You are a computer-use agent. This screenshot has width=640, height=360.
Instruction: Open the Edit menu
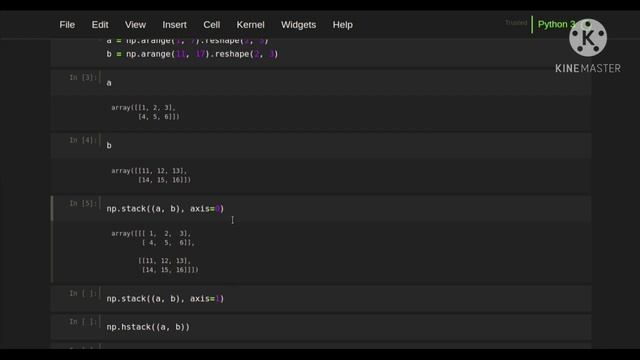(100, 25)
